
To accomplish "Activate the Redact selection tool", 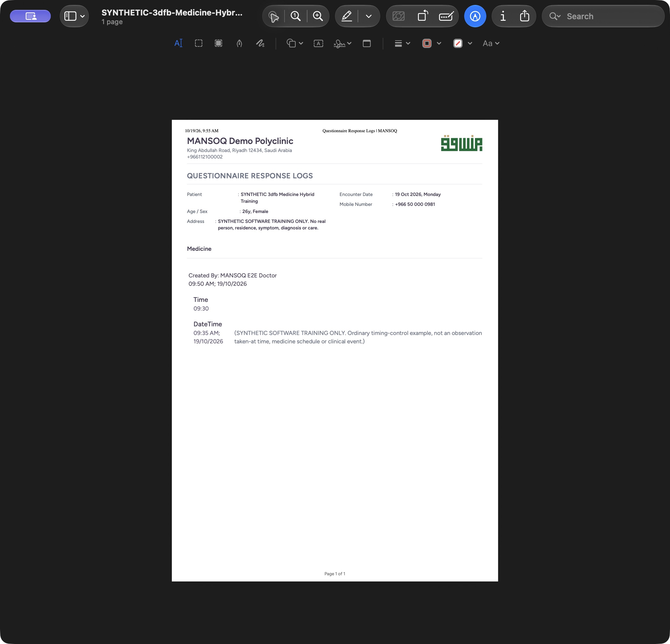I will [x=219, y=43].
